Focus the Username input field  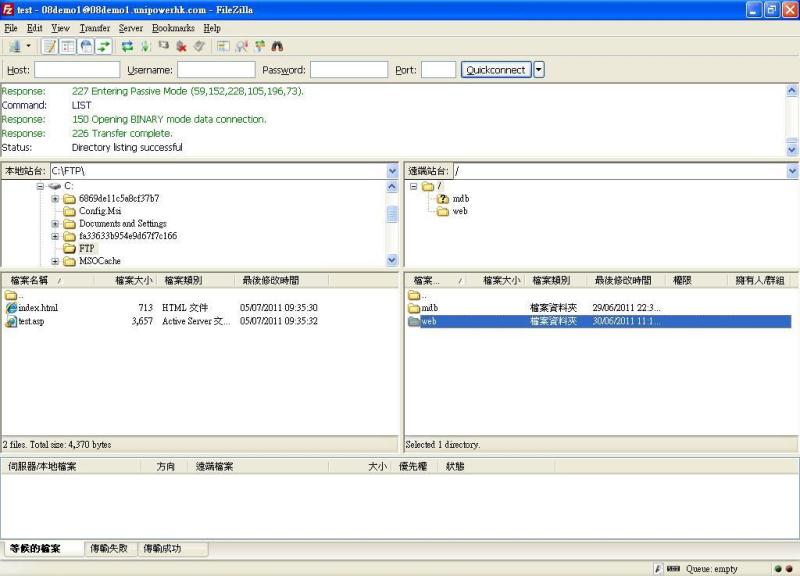pyautogui.click(x=216, y=70)
